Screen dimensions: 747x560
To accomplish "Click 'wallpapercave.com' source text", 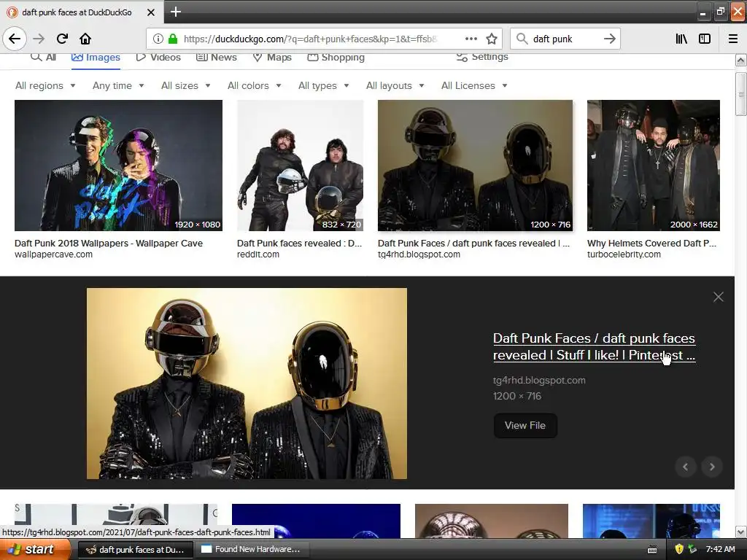I will pos(53,254).
